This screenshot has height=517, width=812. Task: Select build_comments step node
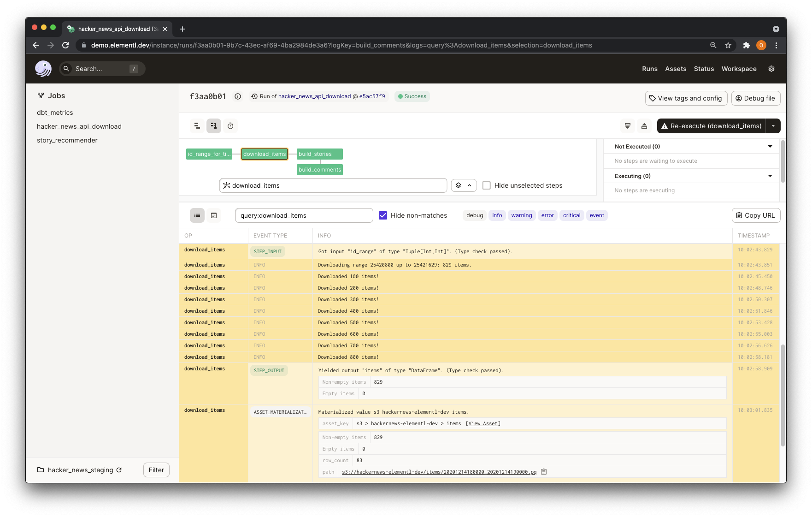(x=320, y=170)
